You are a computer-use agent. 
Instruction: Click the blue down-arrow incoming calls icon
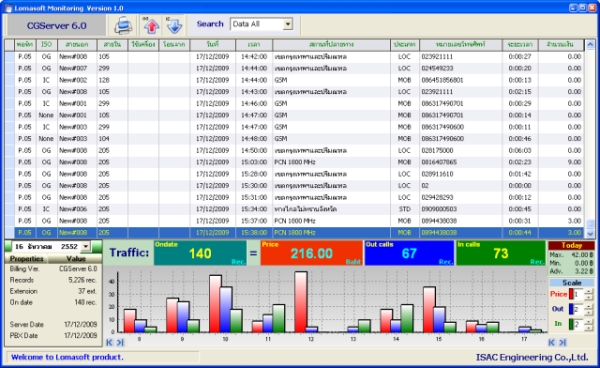[174, 26]
